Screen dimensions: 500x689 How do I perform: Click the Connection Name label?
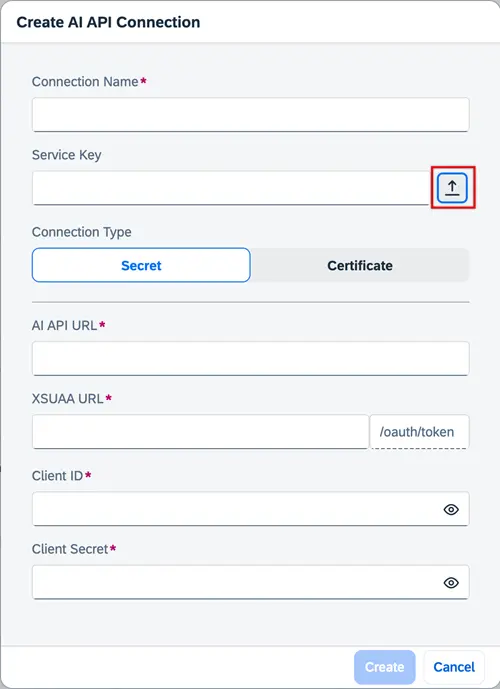point(85,82)
